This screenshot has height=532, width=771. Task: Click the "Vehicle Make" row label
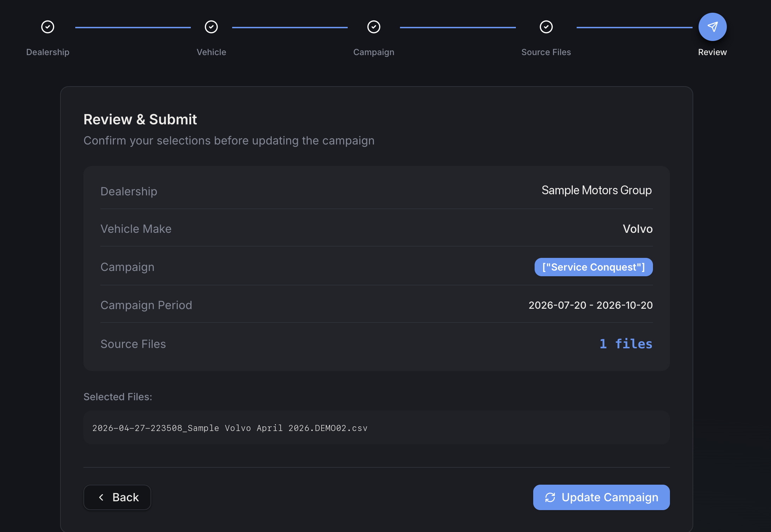pos(136,229)
